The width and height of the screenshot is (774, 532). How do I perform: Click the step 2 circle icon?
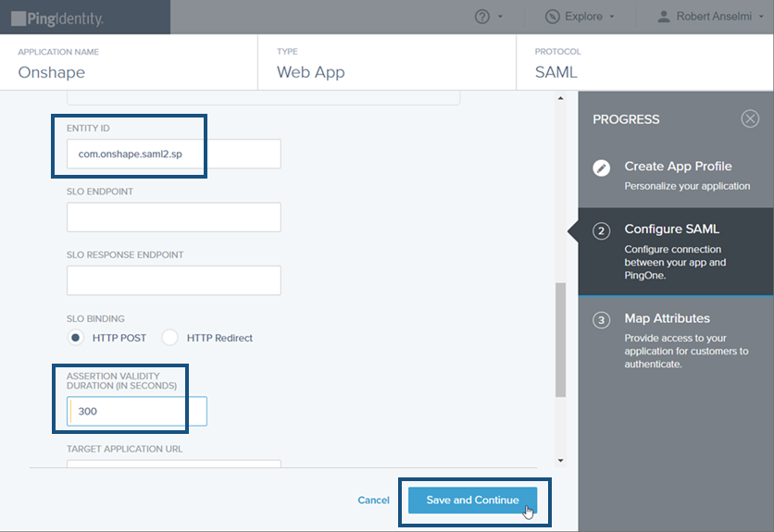coord(601,231)
